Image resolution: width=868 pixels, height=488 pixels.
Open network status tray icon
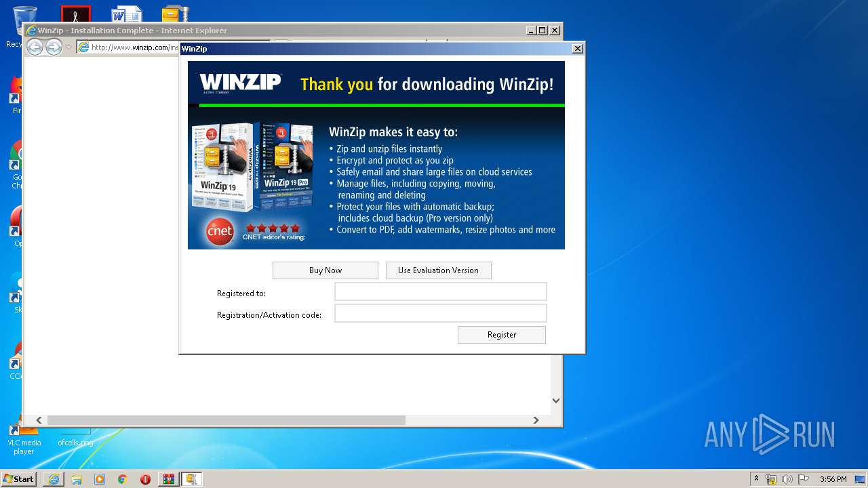(771, 479)
